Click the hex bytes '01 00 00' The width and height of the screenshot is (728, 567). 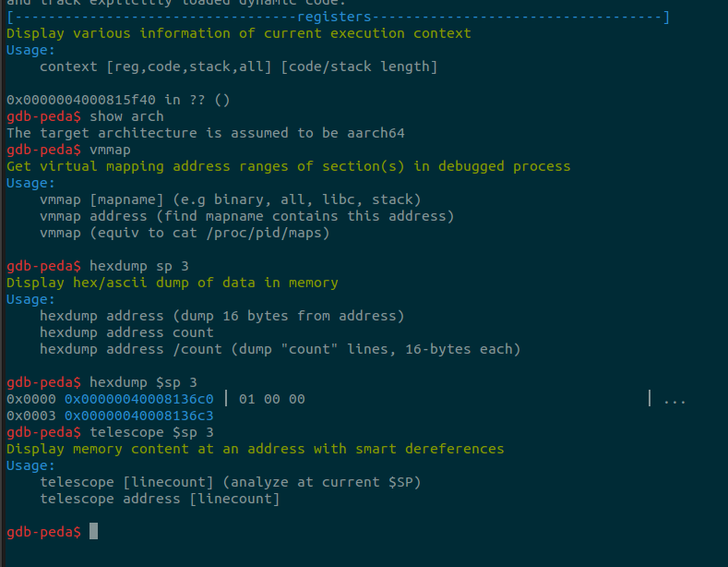[x=271, y=399]
